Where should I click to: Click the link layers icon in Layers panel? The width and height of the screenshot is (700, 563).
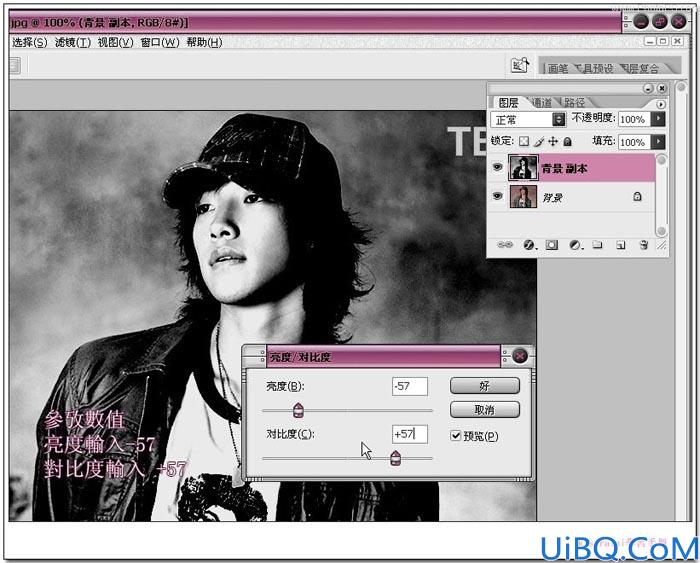coord(505,244)
